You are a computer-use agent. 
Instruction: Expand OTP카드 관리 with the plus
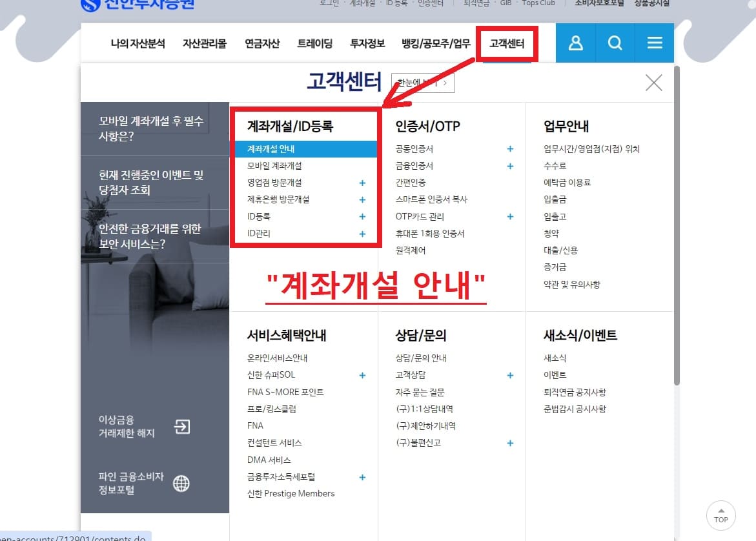(510, 217)
